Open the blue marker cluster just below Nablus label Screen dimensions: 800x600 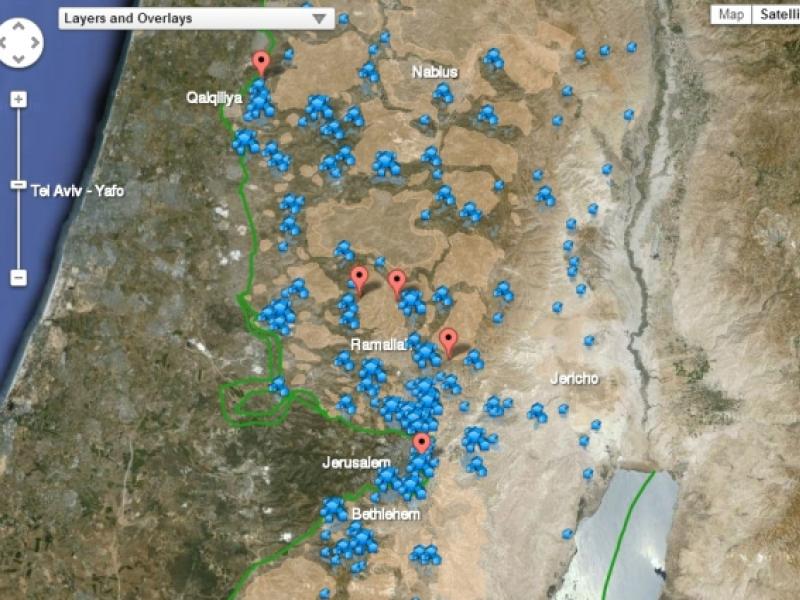pos(442,94)
